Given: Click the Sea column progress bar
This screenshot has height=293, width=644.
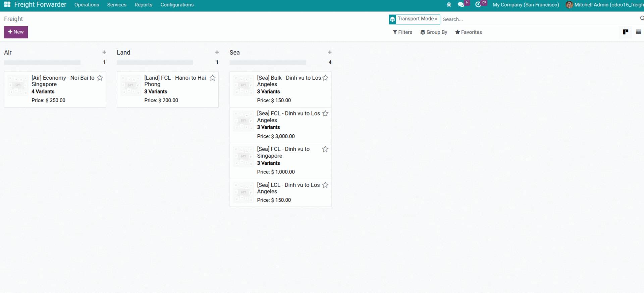Looking at the screenshot, I should (268, 63).
